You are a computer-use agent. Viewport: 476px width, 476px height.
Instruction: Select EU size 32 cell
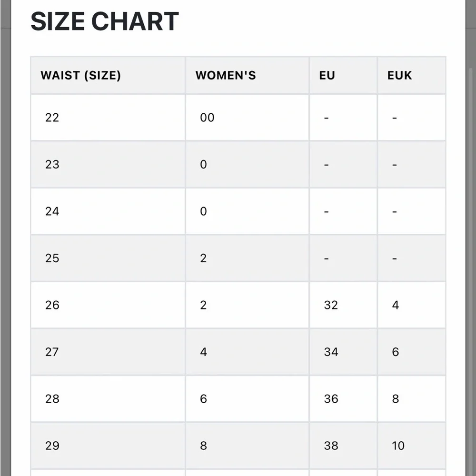point(343,305)
